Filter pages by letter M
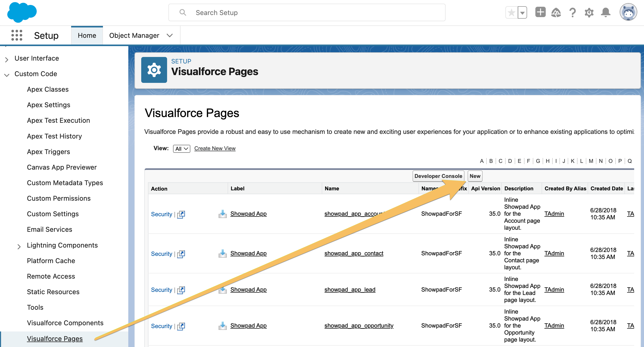 (x=591, y=161)
